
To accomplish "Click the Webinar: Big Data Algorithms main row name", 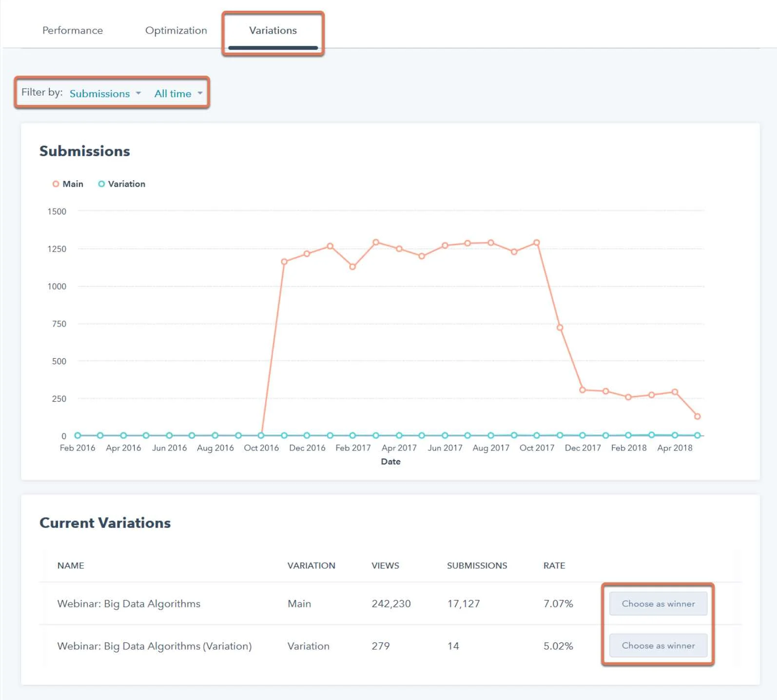I will [129, 603].
